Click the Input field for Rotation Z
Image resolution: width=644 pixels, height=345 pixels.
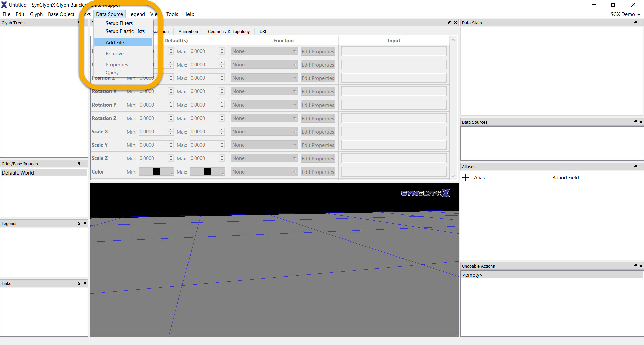click(x=394, y=118)
